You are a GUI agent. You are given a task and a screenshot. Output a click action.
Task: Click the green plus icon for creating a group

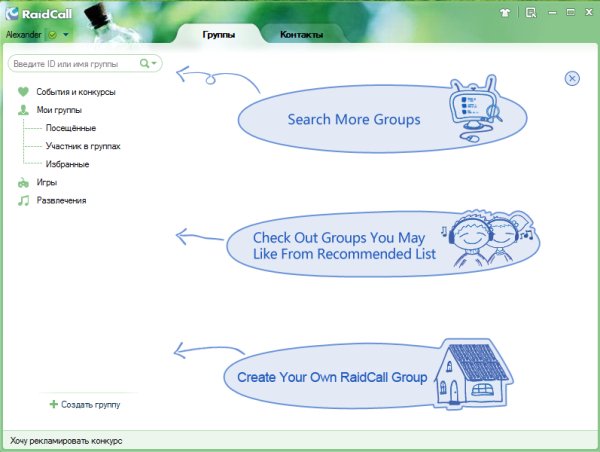pos(54,404)
